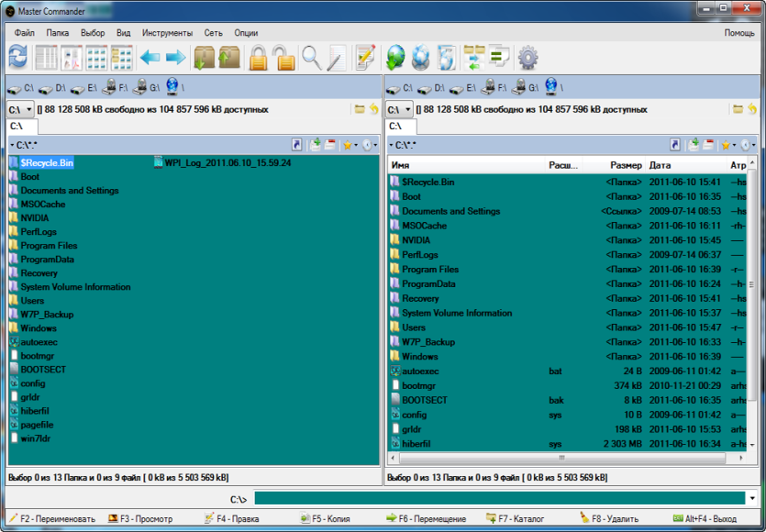
Task: Select drive F:\ in the right panel
Action: point(495,87)
